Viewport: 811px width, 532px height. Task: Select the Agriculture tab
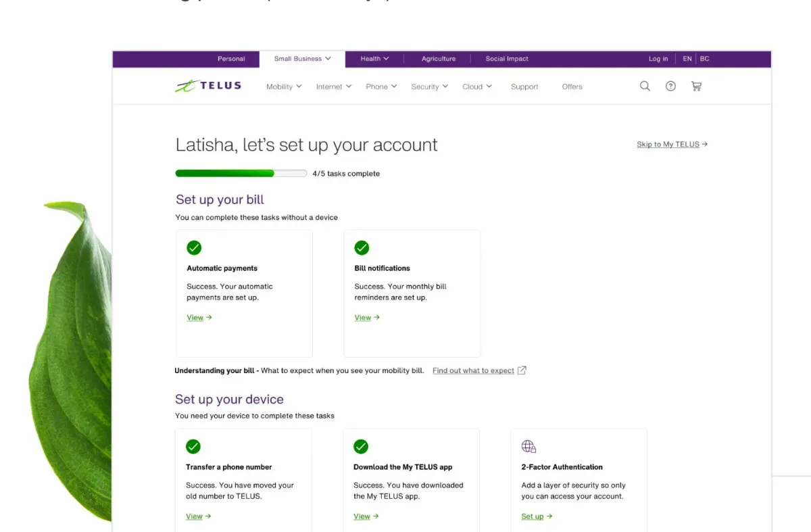click(439, 59)
